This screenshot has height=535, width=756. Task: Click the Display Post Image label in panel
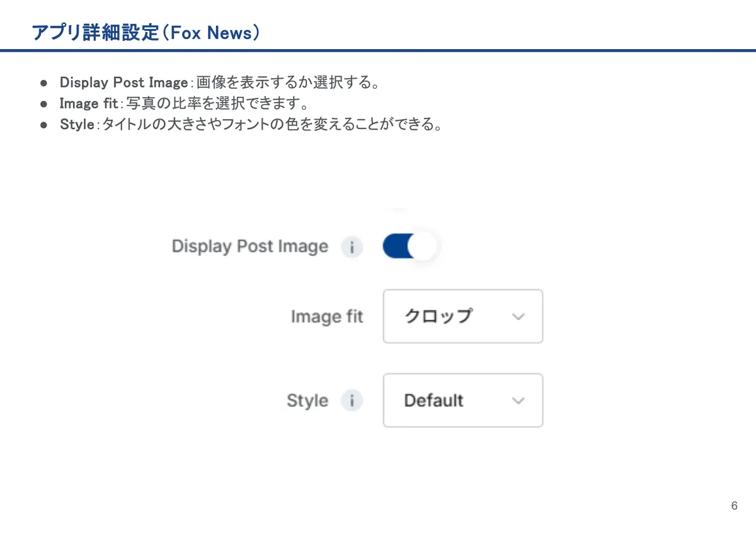[250, 246]
